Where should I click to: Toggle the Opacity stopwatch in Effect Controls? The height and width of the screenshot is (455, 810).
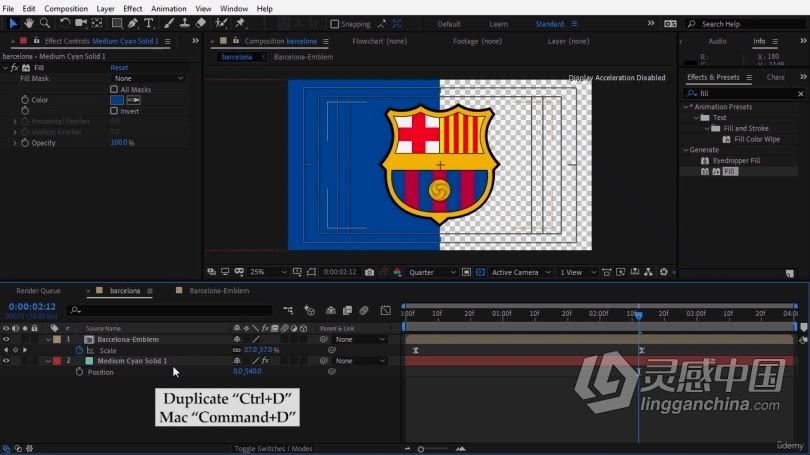tap(25, 143)
